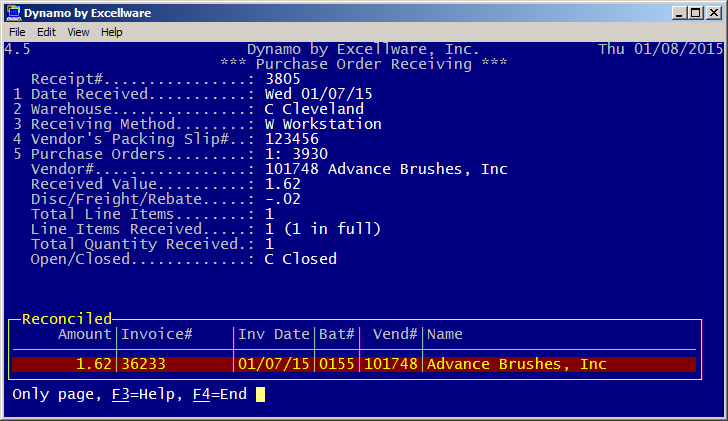728x421 pixels.
Task: Click batch number 0155
Action: [x=337, y=364]
